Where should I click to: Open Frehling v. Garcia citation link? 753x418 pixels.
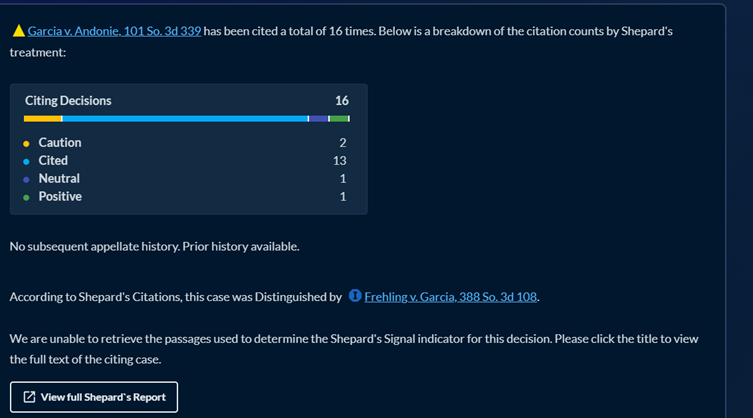450,297
